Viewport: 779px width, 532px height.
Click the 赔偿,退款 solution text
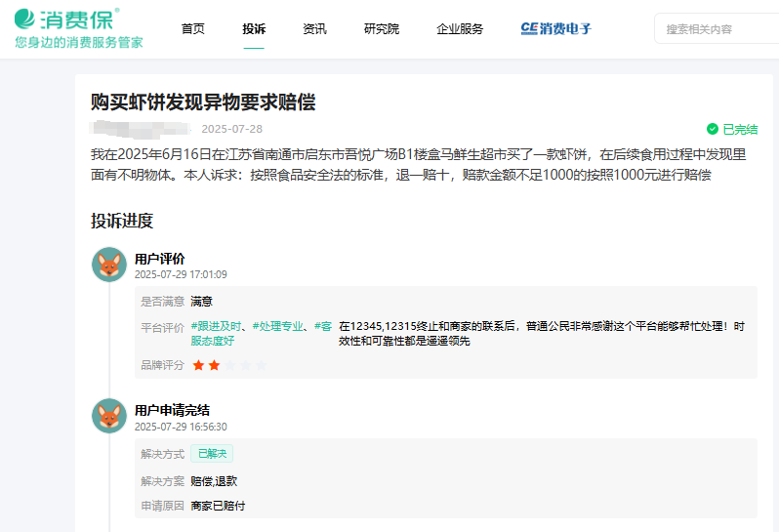click(x=214, y=481)
